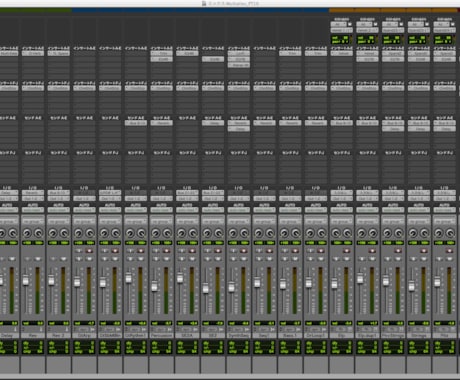
Task: Click the Rev track fader
Action: pyautogui.click(x=26, y=281)
